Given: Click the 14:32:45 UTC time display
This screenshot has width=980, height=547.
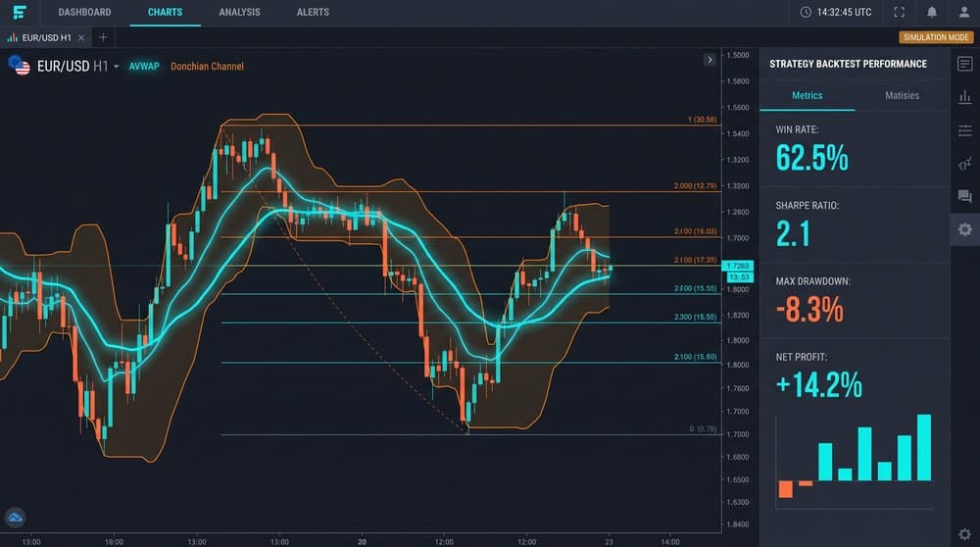Looking at the screenshot, I should point(844,12).
